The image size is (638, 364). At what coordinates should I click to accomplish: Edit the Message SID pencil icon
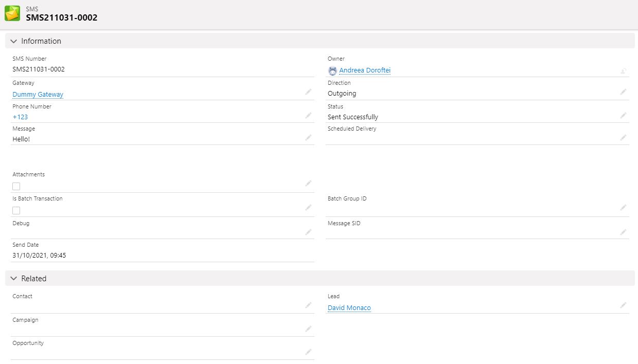click(x=623, y=232)
